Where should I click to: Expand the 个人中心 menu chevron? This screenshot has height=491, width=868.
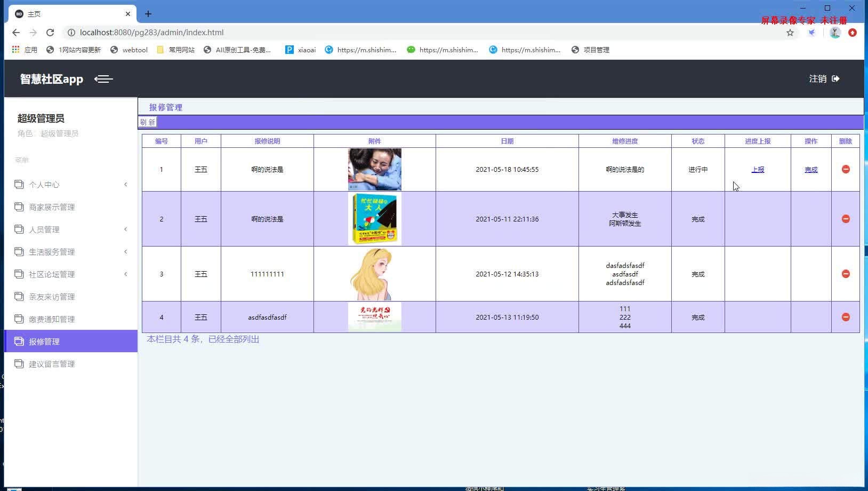tap(126, 185)
